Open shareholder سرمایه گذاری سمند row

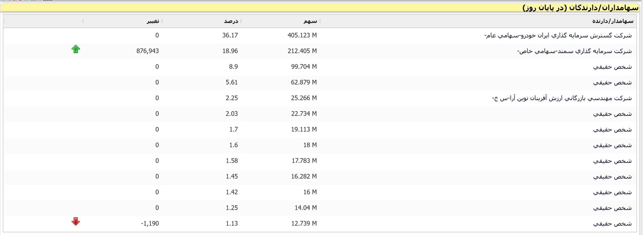(574, 51)
